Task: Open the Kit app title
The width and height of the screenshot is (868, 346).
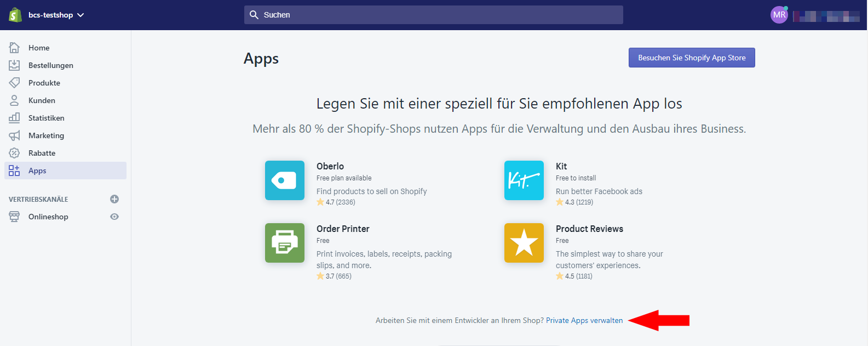Action: (561, 166)
